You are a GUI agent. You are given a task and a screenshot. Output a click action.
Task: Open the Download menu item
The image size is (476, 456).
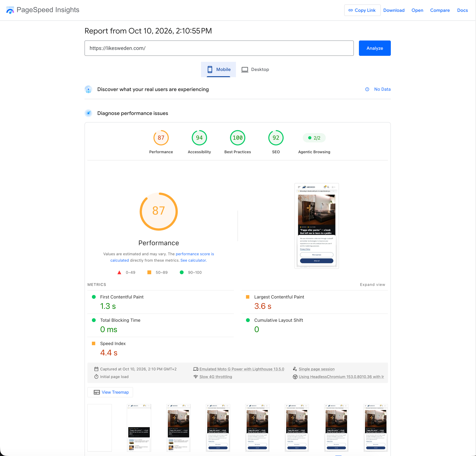coord(394,10)
